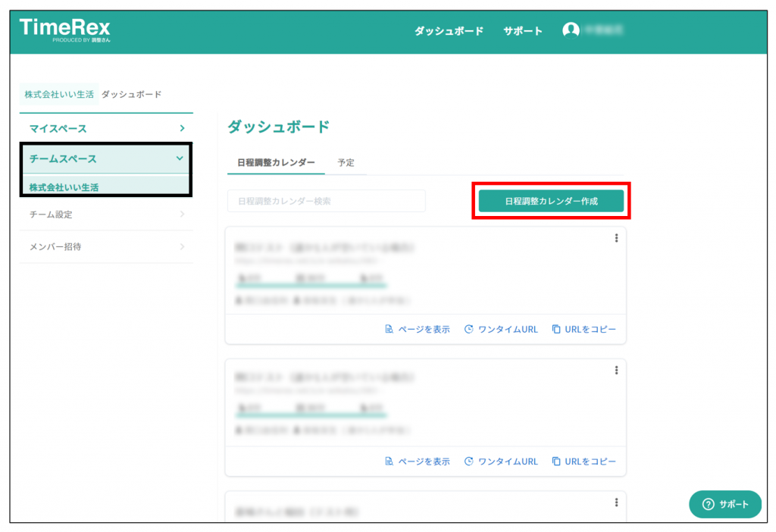Open three-dot menu on first calendar card
776x532 pixels.
pos(616,238)
